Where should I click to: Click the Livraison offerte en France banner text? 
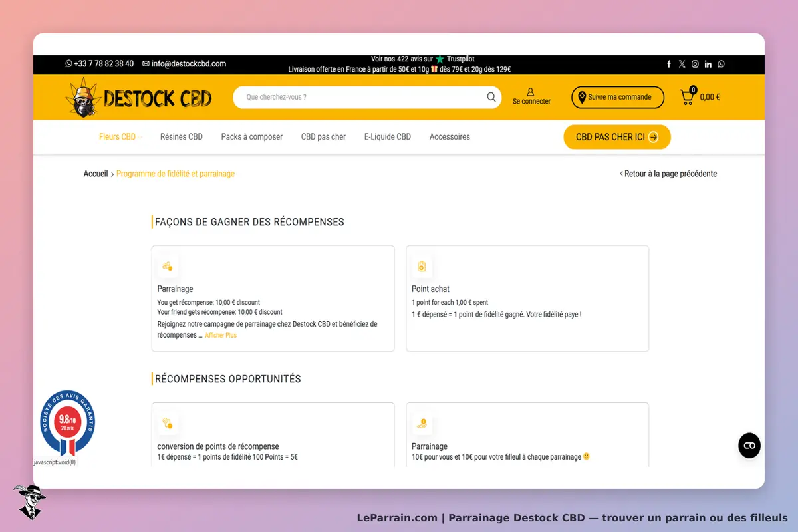399,69
